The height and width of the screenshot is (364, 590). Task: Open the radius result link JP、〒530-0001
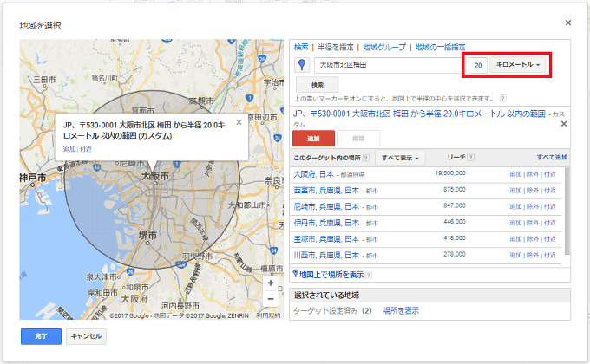419,114
